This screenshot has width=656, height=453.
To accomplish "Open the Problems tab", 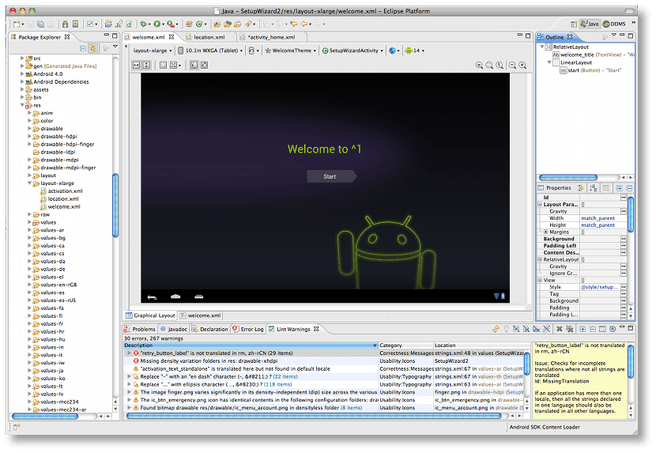I will coord(140,329).
